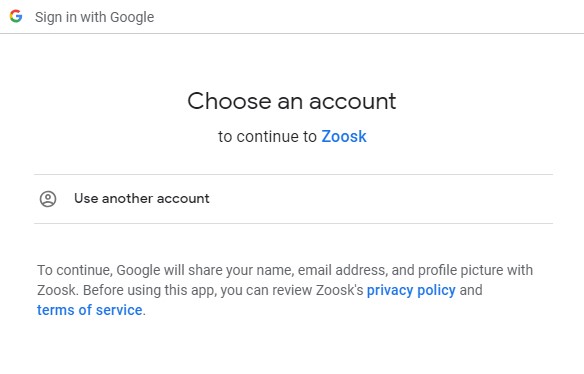
Task: Open the terms of service link
Action: tap(89, 310)
